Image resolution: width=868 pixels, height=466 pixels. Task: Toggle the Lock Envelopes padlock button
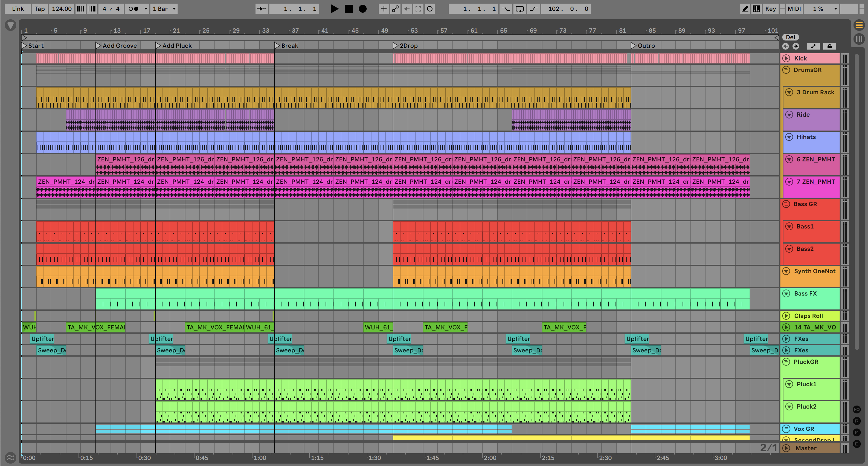(829, 46)
